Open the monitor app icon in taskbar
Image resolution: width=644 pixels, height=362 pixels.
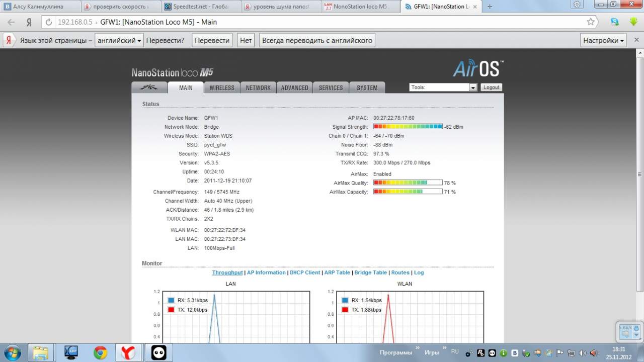(x=71, y=352)
